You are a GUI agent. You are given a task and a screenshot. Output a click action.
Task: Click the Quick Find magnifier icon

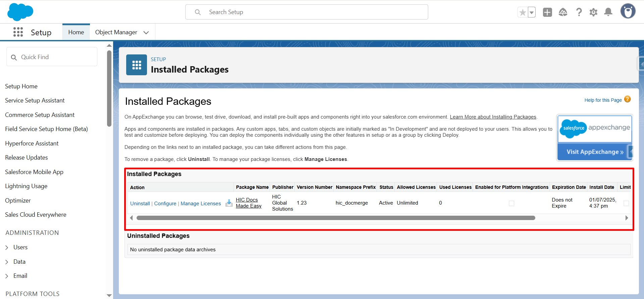click(x=14, y=57)
